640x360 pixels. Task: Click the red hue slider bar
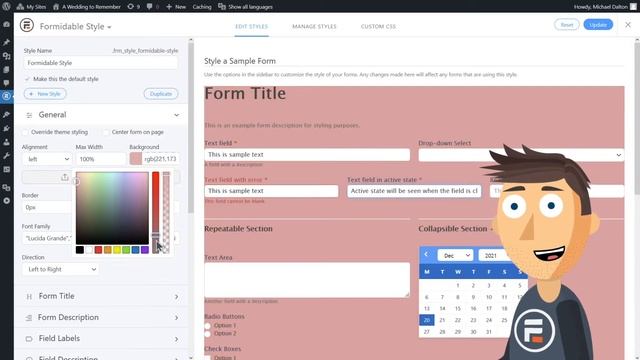[x=156, y=212]
